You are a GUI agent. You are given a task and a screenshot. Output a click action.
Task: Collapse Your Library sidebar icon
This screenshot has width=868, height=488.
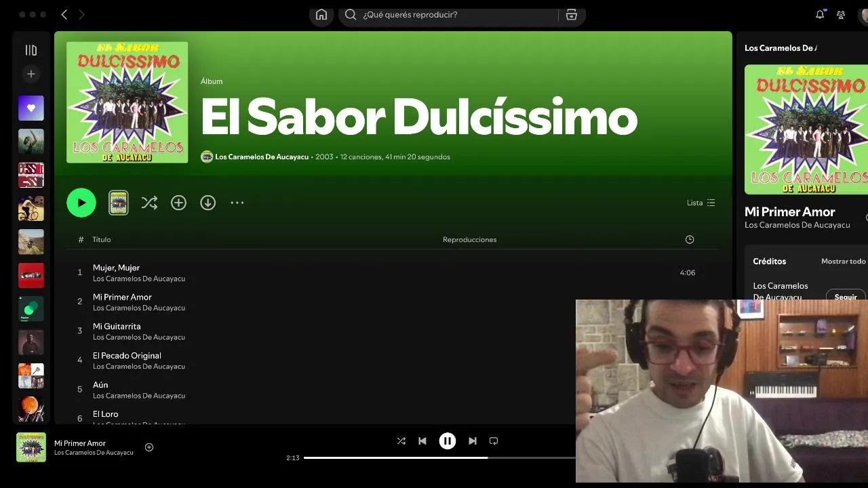click(31, 50)
